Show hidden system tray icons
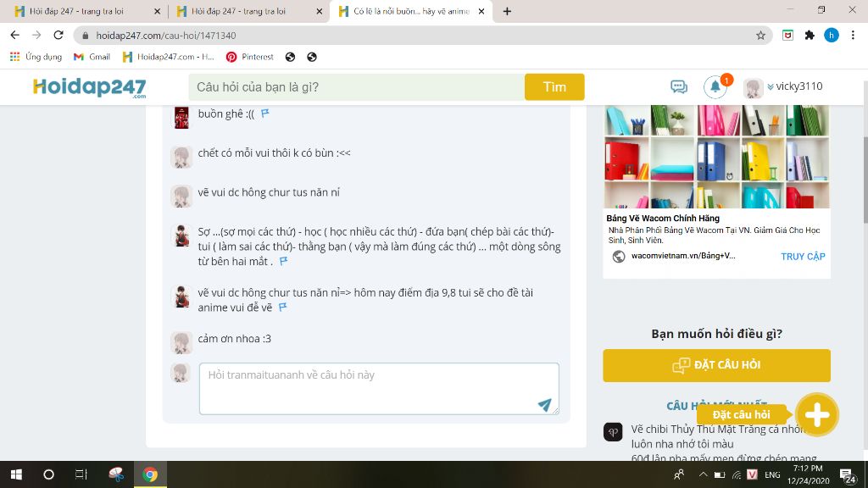Image resolution: width=868 pixels, height=488 pixels. tap(703, 474)
